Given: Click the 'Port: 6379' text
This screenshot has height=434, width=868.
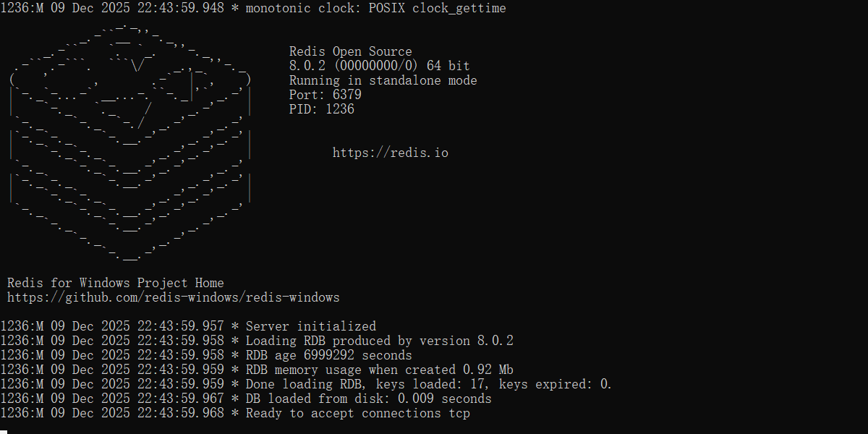Looking at the screenshot, I should (x=325, y=95).
